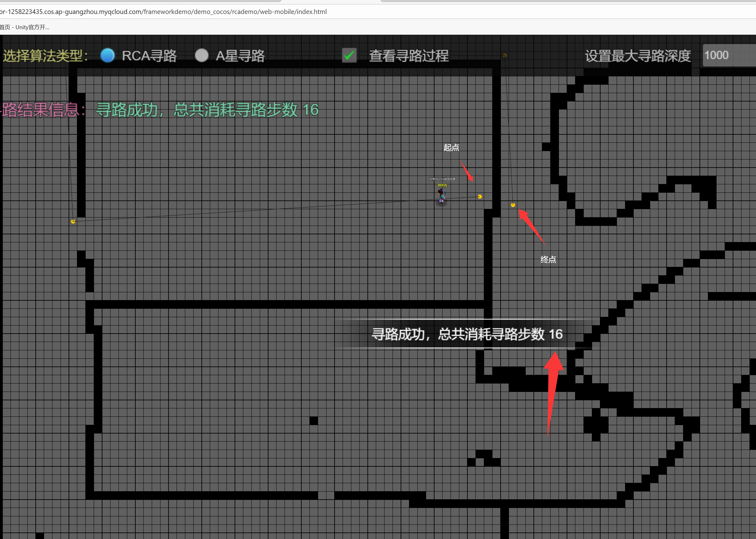Click the 起点 text label
Viewport: 756px width, 539px height.
tap(451, 147)
